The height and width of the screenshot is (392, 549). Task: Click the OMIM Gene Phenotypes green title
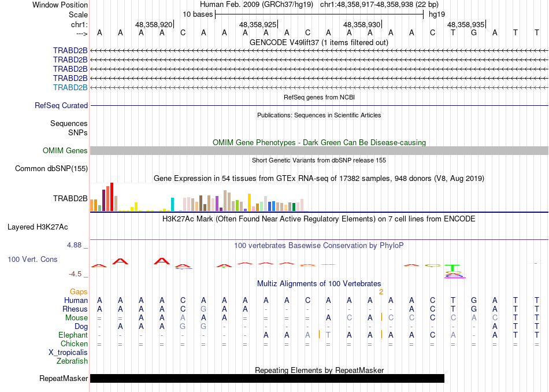point(320,143)
